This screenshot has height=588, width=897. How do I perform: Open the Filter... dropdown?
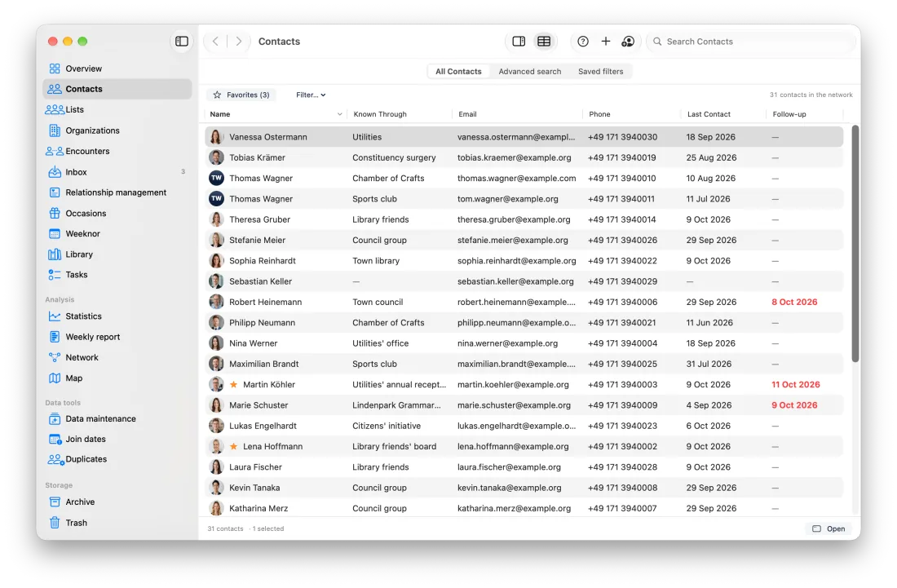[311, 95]
